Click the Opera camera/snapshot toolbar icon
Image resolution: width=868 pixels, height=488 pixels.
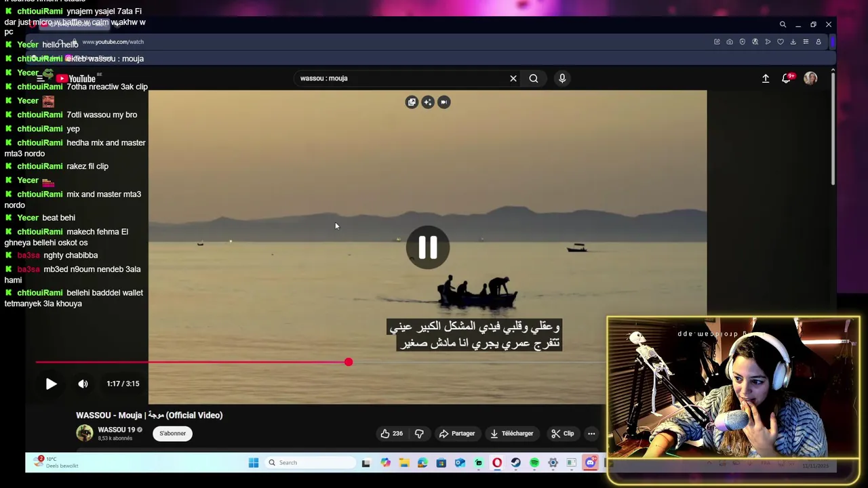click(730, 42)
